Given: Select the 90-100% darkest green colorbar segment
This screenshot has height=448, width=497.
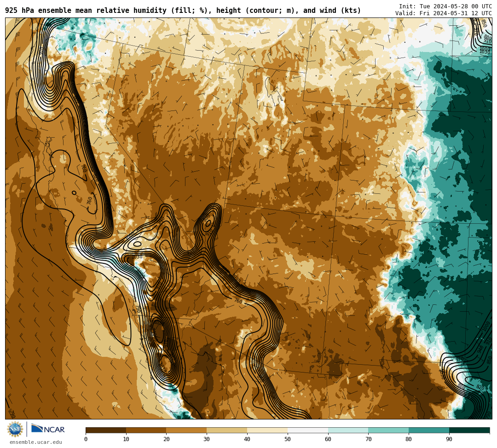Looking at the screenshot, I should [469, 430].
